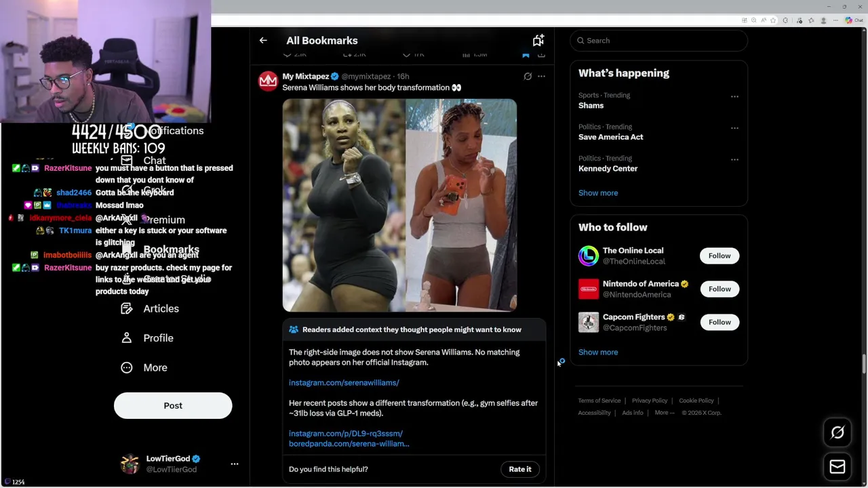Click the Articles icon in the sidebar

pos(127,308)
